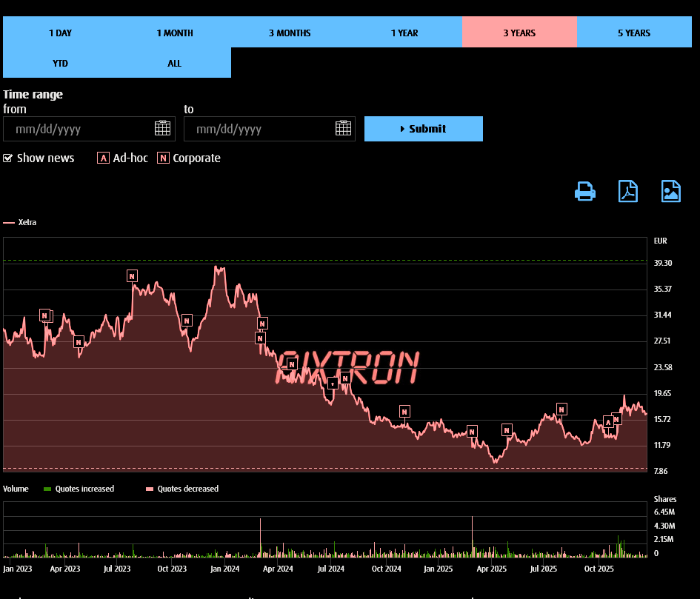Select the 1 MONTH range tab

[175, 32]
